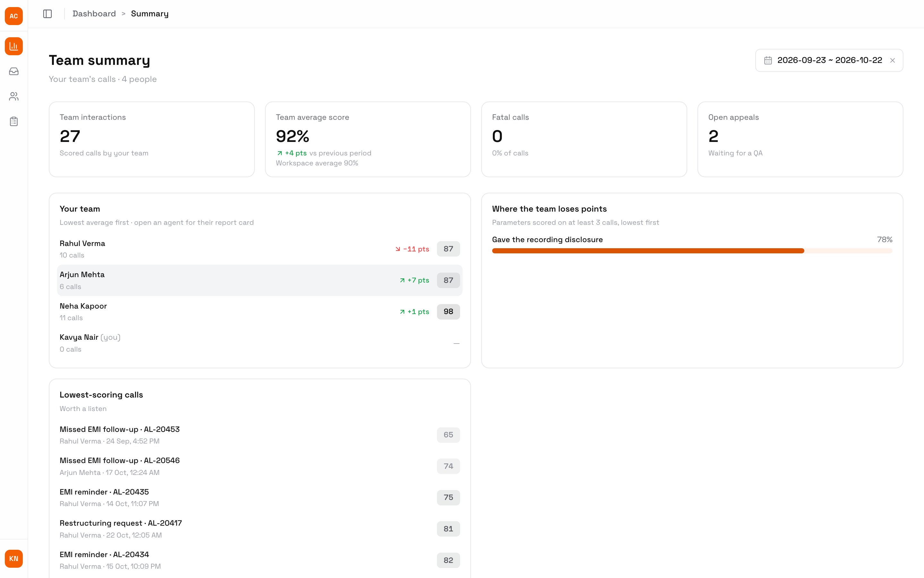Click the -11 pts trend for Rahul Verma
924x578 pixels.
(x=412, y=249)
